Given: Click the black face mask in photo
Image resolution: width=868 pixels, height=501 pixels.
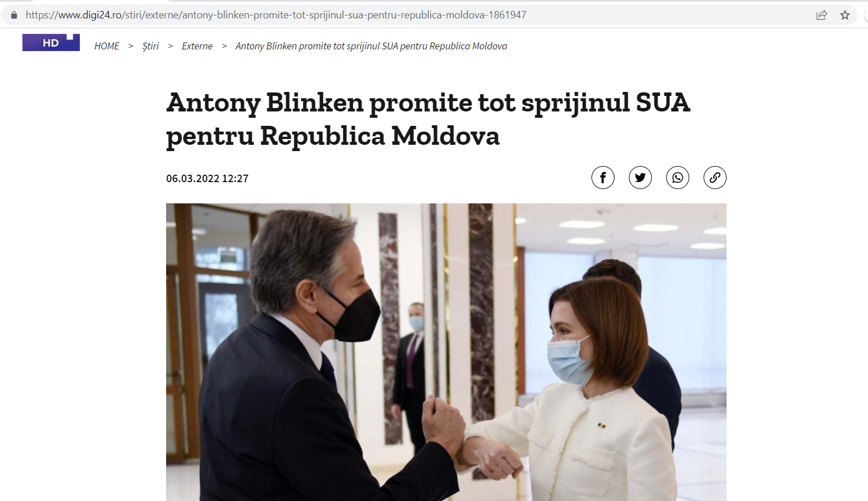Looking at the screenshot, I should (x=351, y=315).
